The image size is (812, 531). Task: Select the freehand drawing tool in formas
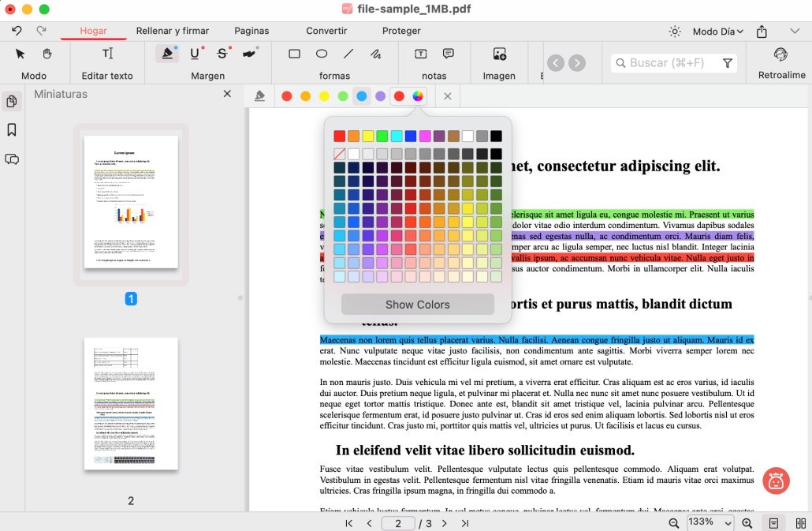coord(376,54)
